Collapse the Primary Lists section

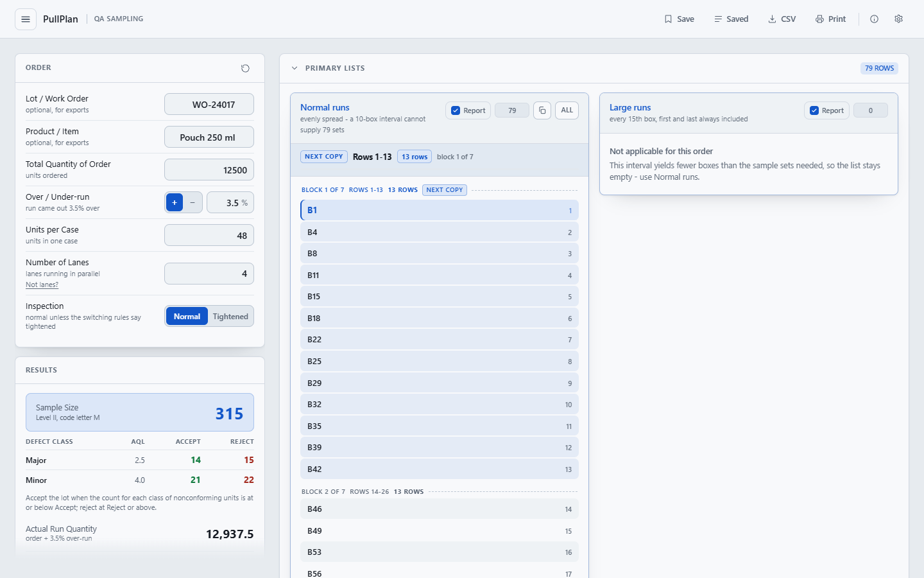(295, 68)
